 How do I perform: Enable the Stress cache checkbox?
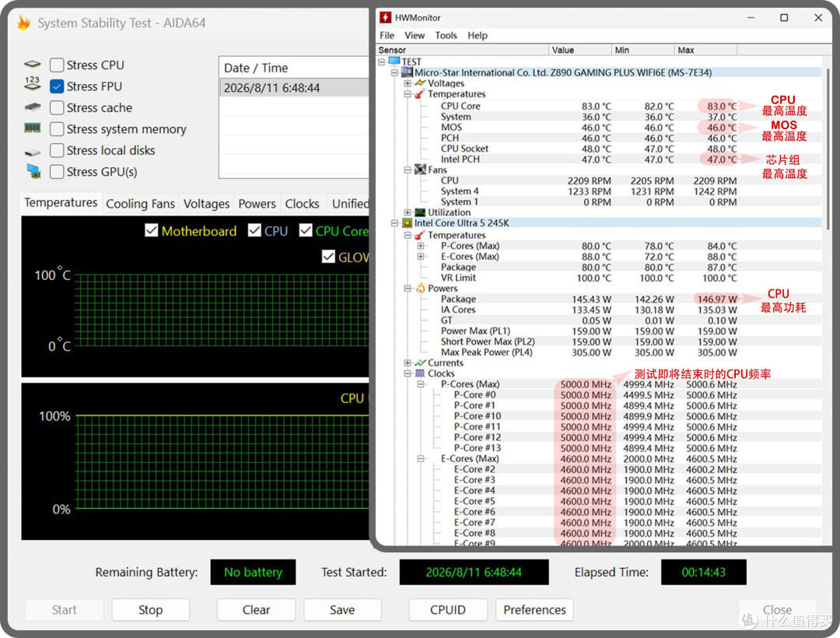click(x=57, y=107)
